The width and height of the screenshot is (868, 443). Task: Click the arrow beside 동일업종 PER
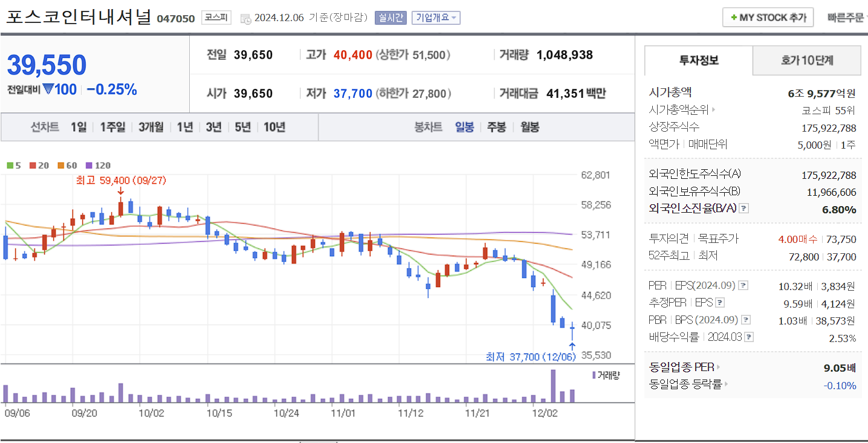pyautogui.click(x=717, y=367)
